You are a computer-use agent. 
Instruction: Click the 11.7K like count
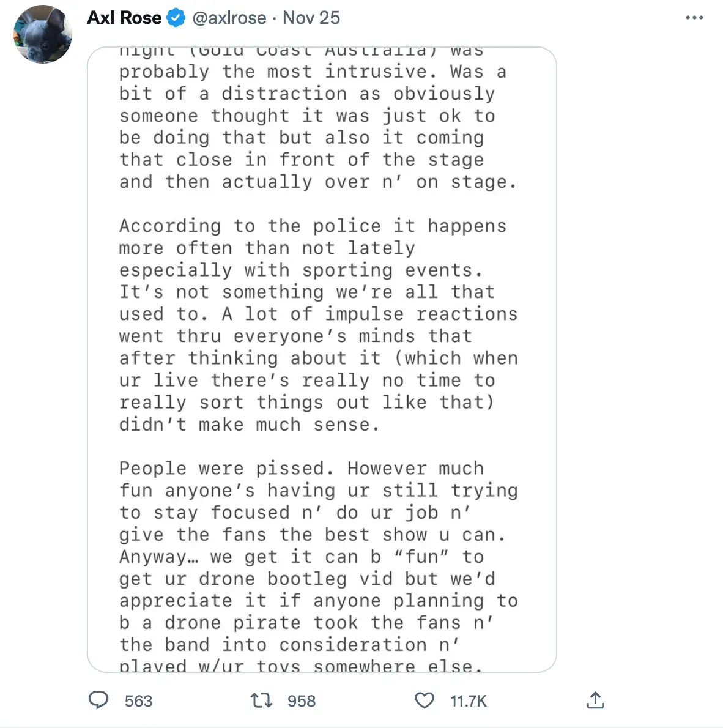pyautogui.click(x=468, y=700)
